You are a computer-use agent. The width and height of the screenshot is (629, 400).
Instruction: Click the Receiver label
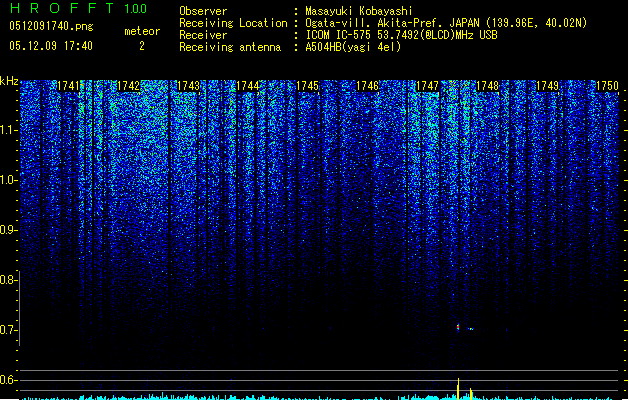coord(203,35)
